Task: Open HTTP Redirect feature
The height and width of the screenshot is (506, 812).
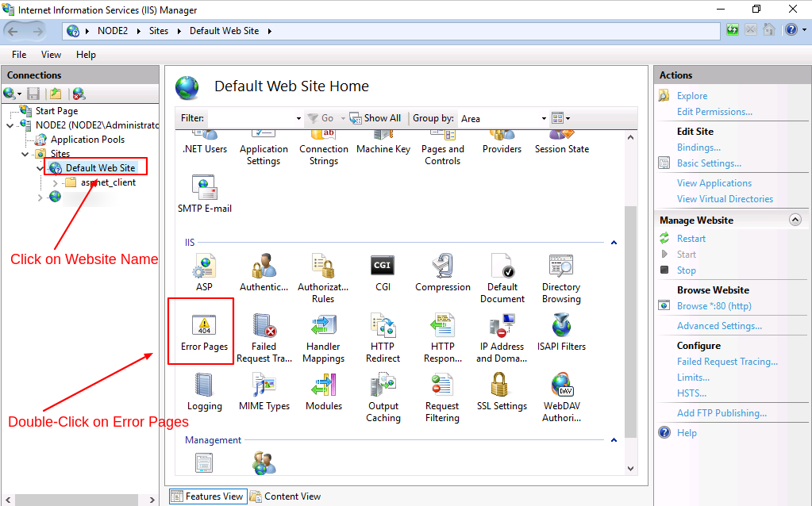Action: 383,338
